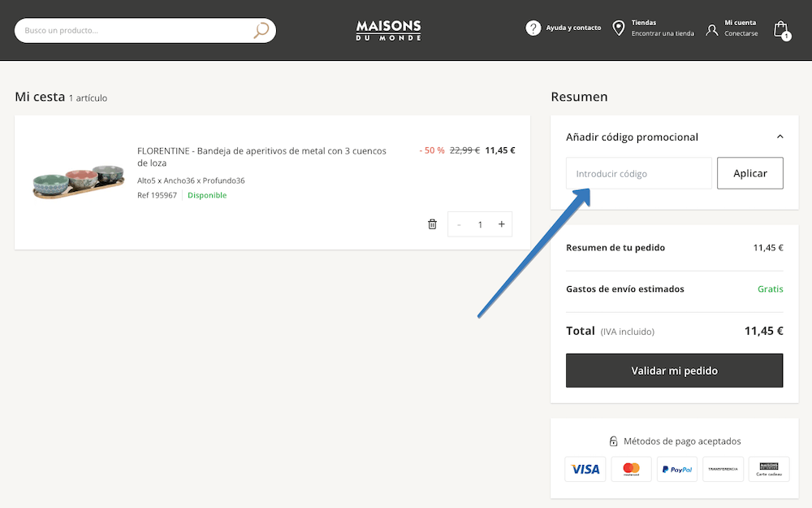
Task: Click the Maisons du Monde gift card icon
Action: (768, 469)
